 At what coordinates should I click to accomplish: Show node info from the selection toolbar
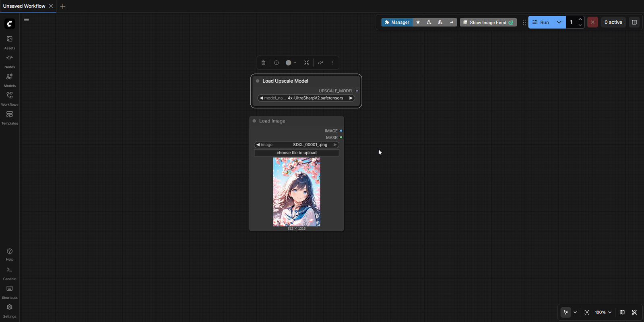(x=277, y=63)
